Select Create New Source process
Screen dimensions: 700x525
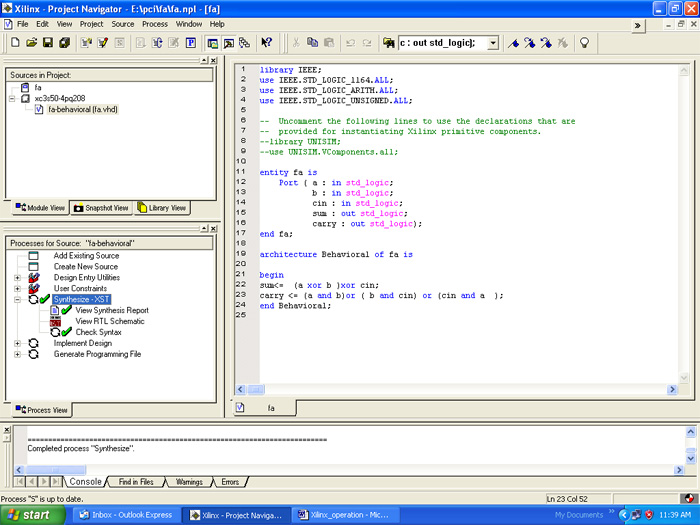[x=86, y=267]
